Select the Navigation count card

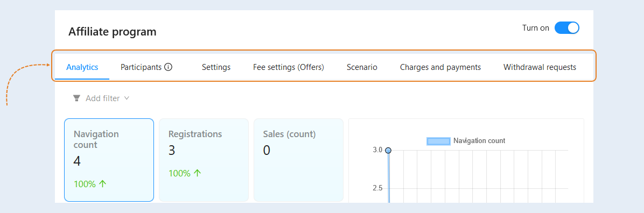click(109, 160)
